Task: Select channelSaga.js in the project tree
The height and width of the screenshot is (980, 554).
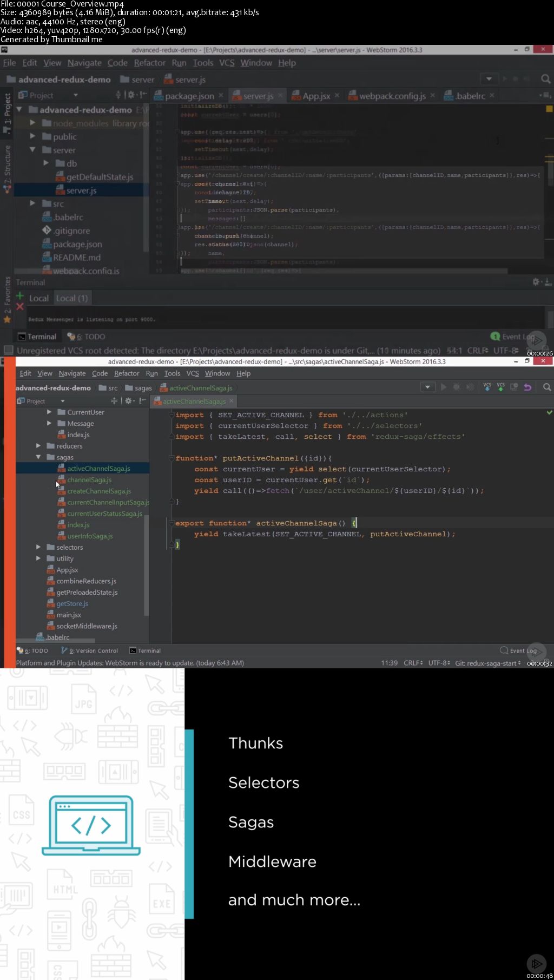Action: coord(89,480)
